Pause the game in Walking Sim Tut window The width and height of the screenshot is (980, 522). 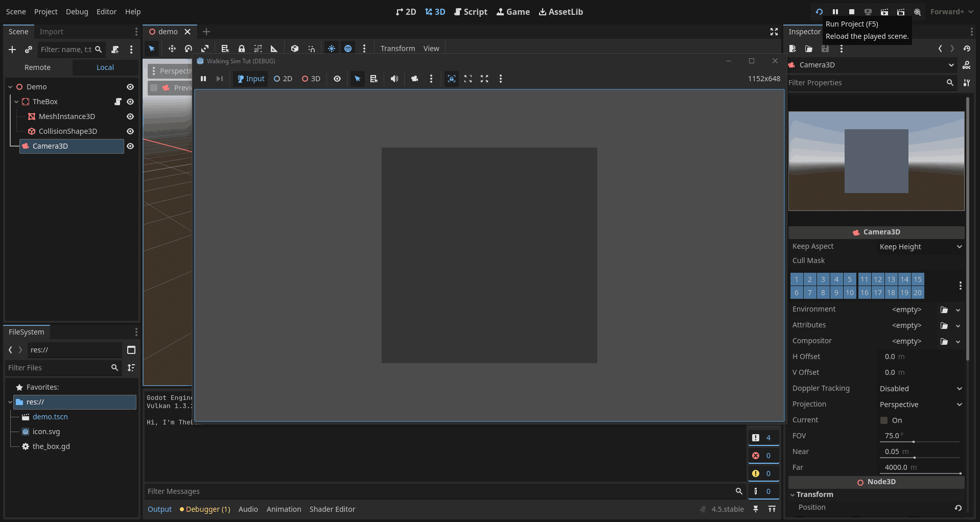[x=203, y=79]
